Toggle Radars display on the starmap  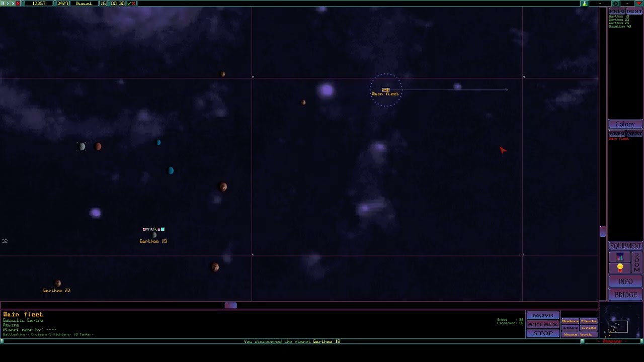[570, 321]
